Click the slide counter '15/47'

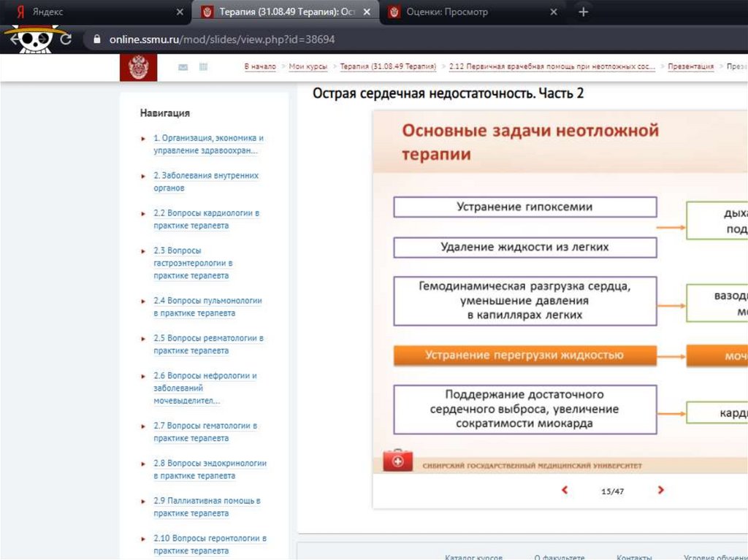pyautogui.click(x=613, y=491)
